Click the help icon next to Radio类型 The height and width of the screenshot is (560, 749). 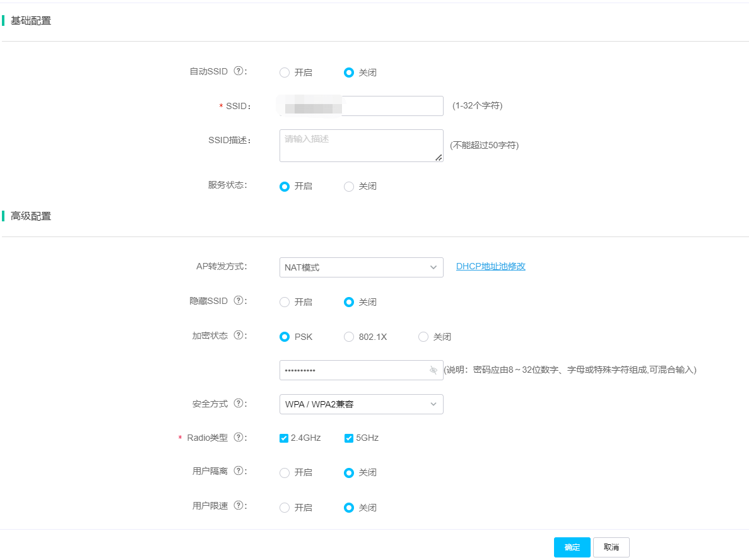(239, 437)
